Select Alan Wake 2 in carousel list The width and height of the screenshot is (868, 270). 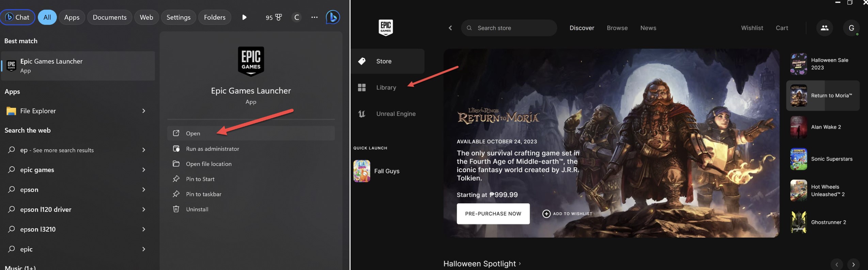pyautogui.click(x=823, y=127)
